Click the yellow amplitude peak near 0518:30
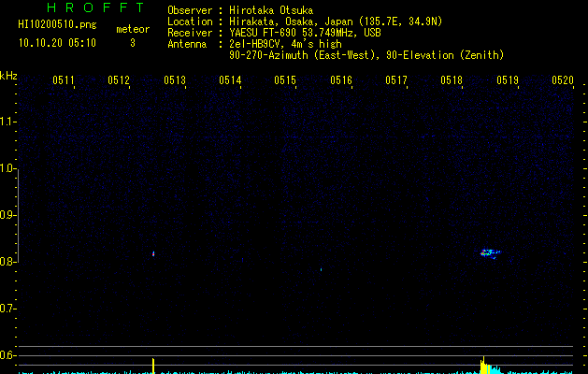The image size is (588, 374). (485, 365)
